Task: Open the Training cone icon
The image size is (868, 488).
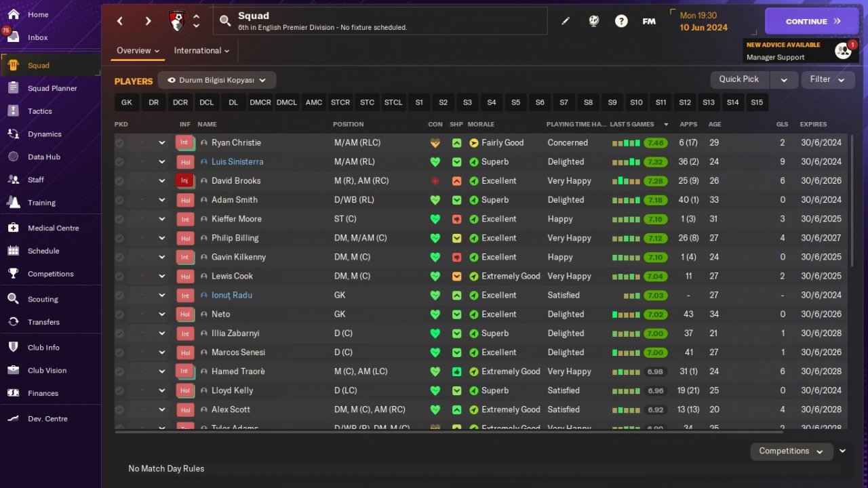Action: (13, 203)
